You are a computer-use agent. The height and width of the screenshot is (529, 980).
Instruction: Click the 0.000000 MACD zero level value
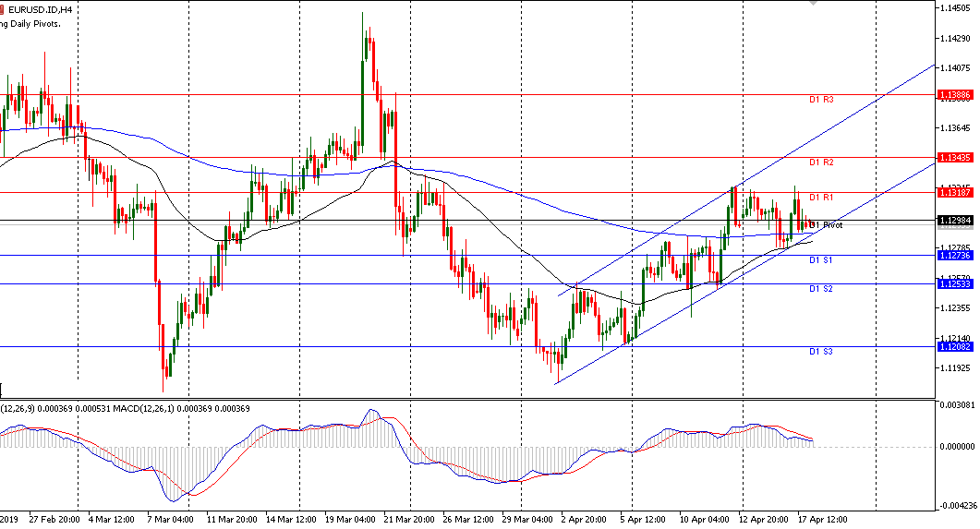(957, 447)
